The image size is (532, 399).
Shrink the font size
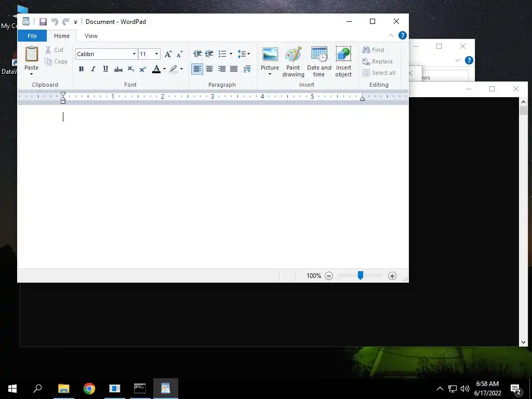pos(179,54)
